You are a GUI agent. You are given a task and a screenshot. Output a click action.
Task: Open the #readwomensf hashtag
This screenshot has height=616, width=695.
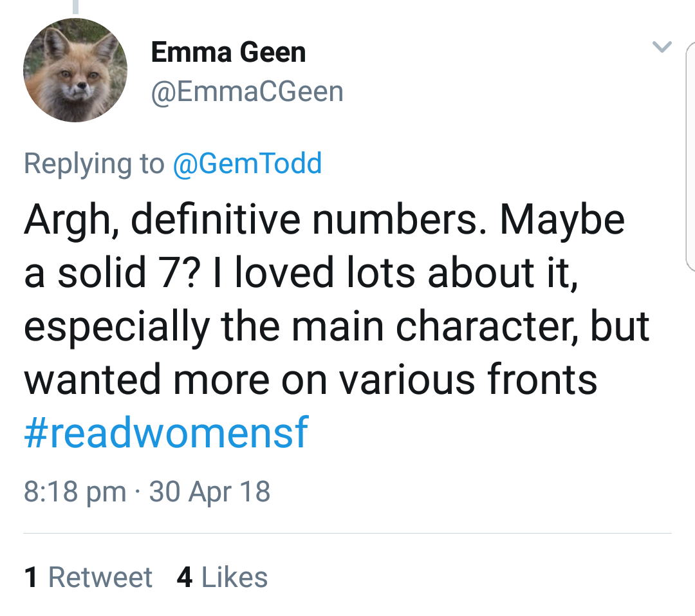166,434
